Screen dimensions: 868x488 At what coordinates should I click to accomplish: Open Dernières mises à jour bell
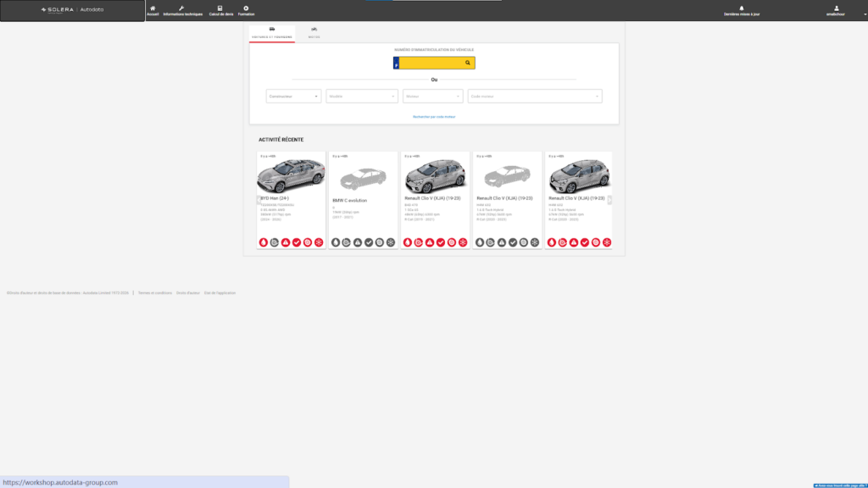tap(742, 10)
